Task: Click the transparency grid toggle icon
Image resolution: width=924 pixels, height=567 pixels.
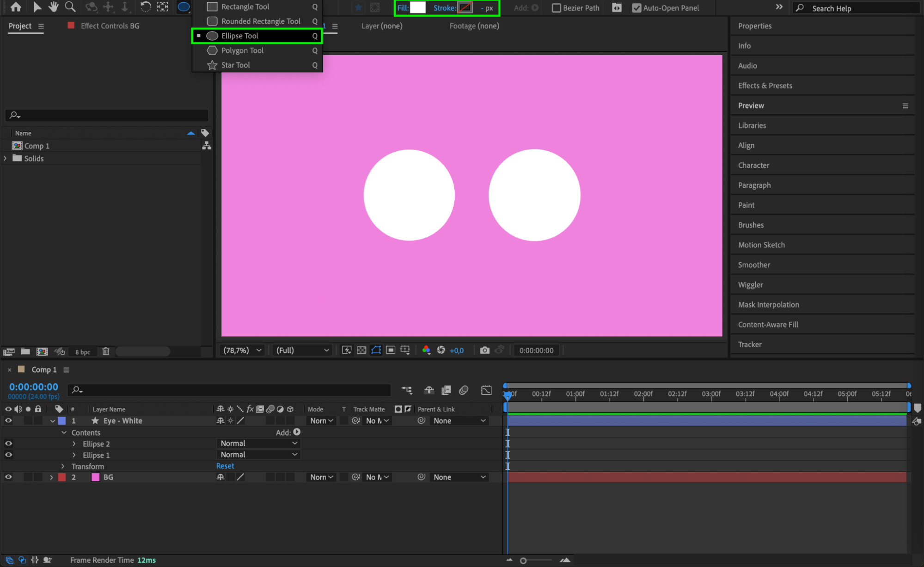Action: [361, 350]
